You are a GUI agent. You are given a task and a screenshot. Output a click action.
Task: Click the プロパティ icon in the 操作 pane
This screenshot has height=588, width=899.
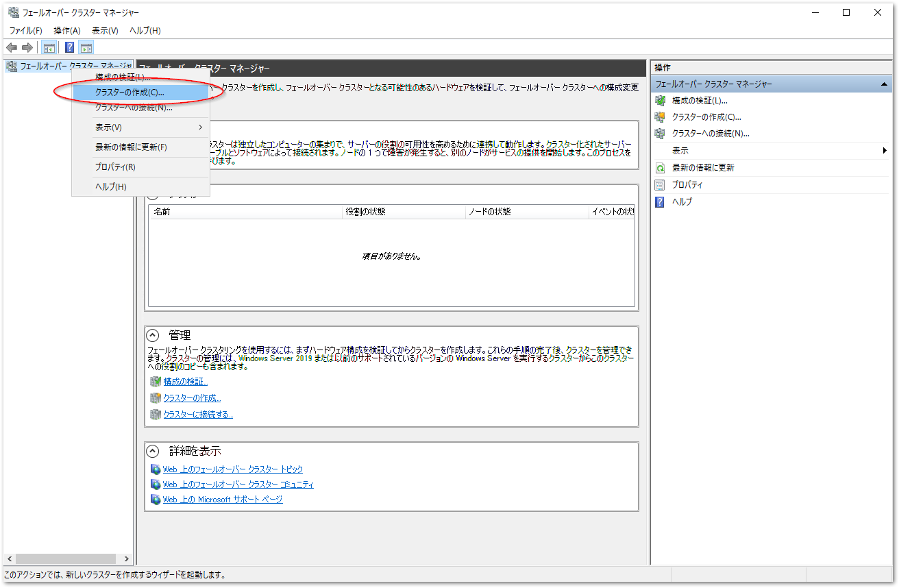[x=660, y=184]
